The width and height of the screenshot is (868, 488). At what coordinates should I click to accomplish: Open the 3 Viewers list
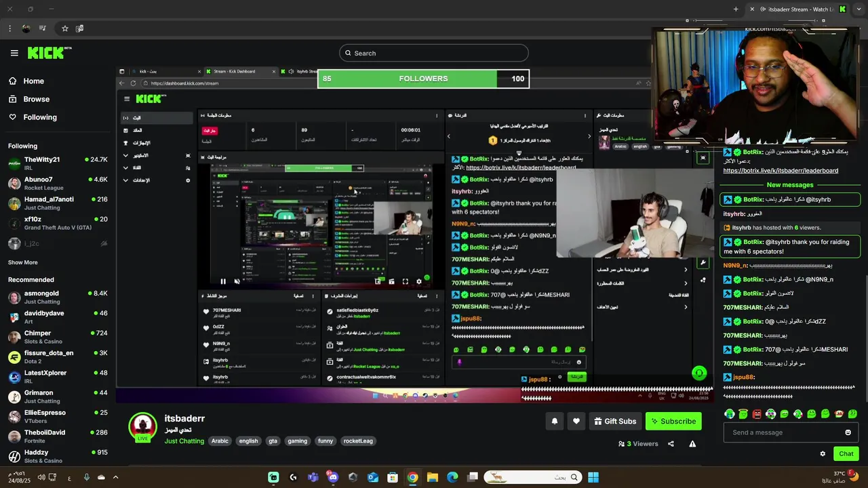[x=638, y=444]
